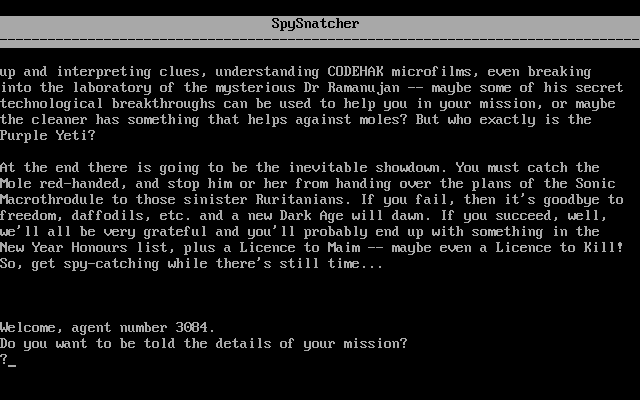Click the word Macrothrodule

coord(52,200)
